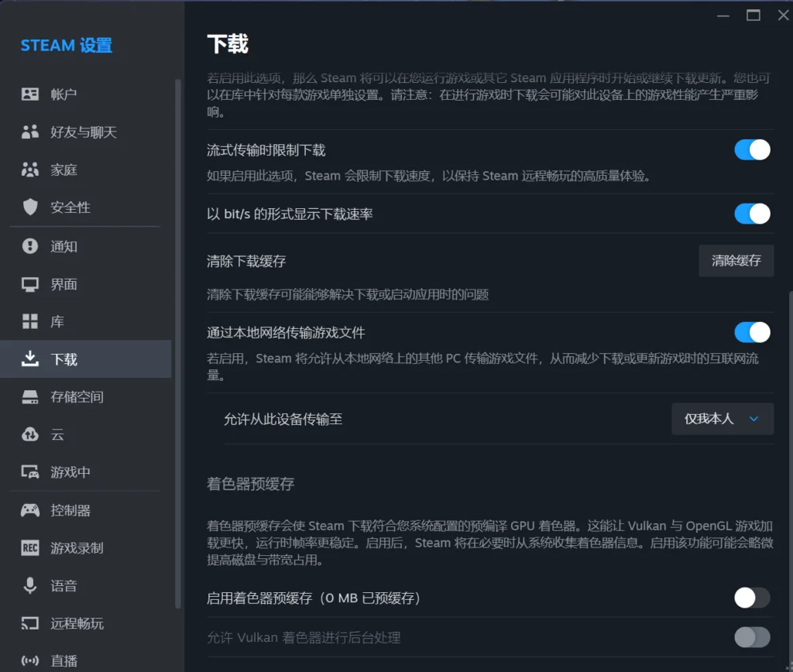The height and width of the screenshot is (672, 793).
Task: Click the download arrow icon beside 下载
Action: [x=30, y=359]
